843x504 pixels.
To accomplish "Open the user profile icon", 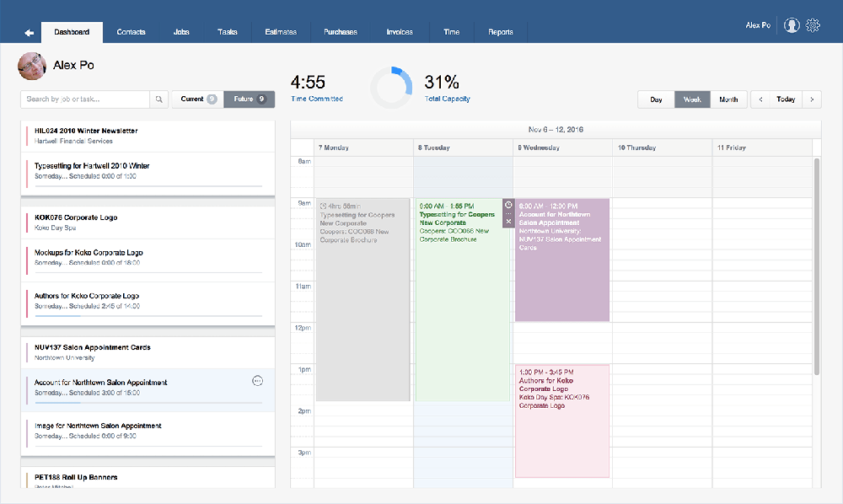I will (792, 25).
